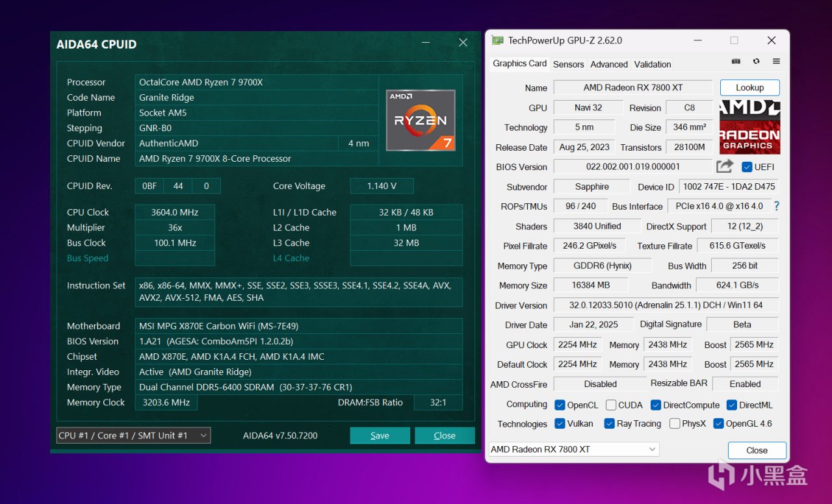Switch to the Graphics Card tab
Screen dimensions: 832x504
pos(519,63)
